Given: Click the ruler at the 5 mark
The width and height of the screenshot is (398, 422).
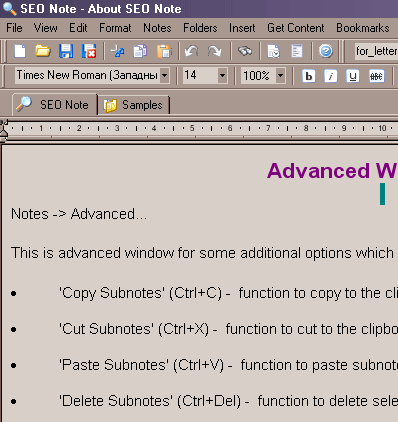Looking at the screenshot, I should tap(192, 128).
